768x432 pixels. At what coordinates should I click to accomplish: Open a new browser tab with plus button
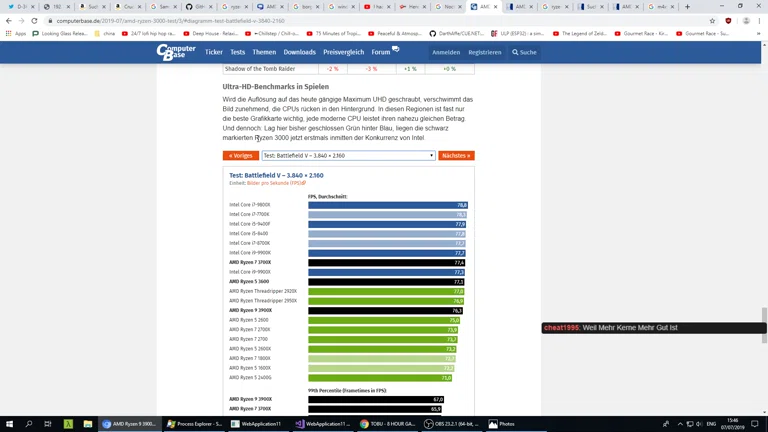pos(687,7)
